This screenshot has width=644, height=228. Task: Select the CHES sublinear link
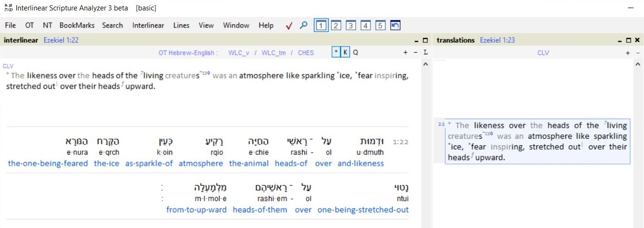click(x=306, y=53)
